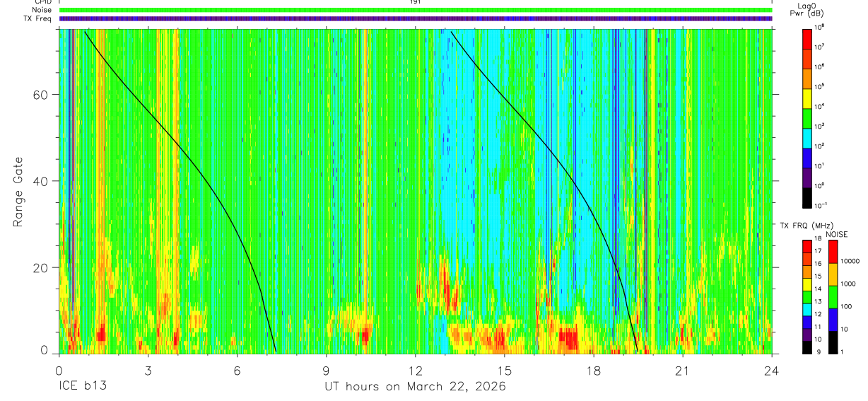Click the x-axis tick label '21'
Viewport: 868px width, 401px height.
[683, 371]
